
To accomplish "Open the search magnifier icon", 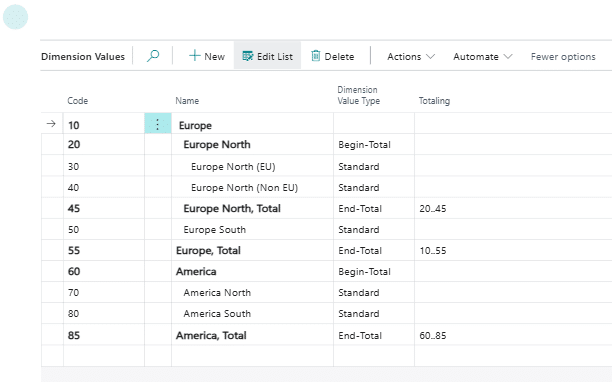I will [153, 56].
